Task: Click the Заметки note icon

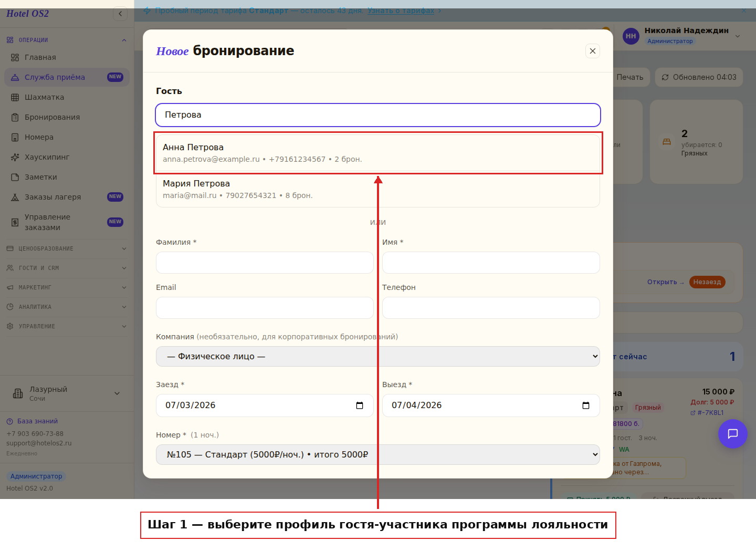Action: click(15, 177)
